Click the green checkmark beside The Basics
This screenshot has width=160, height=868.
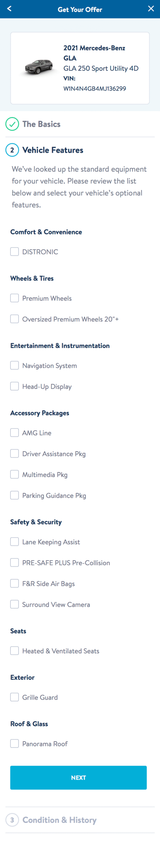click(12, 124)
